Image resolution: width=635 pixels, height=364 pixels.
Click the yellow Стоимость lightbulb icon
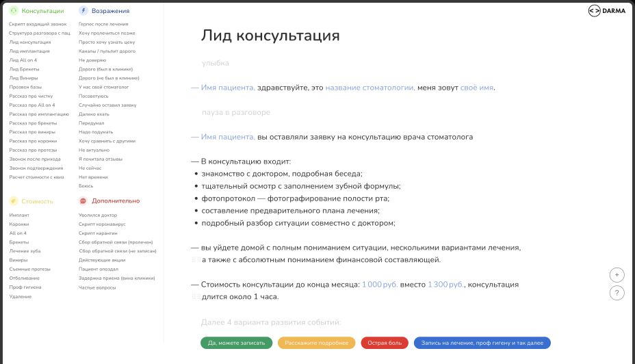(14, 201)
